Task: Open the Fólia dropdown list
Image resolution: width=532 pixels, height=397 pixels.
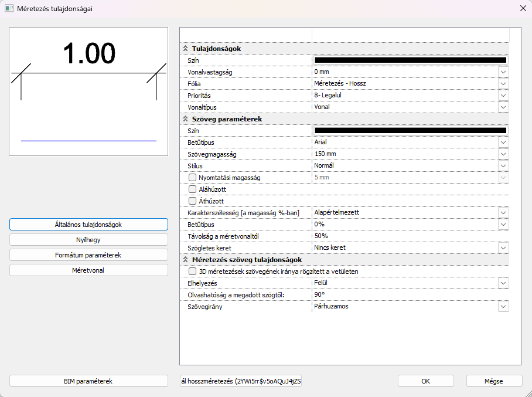Action: click(x=503, y=84)
